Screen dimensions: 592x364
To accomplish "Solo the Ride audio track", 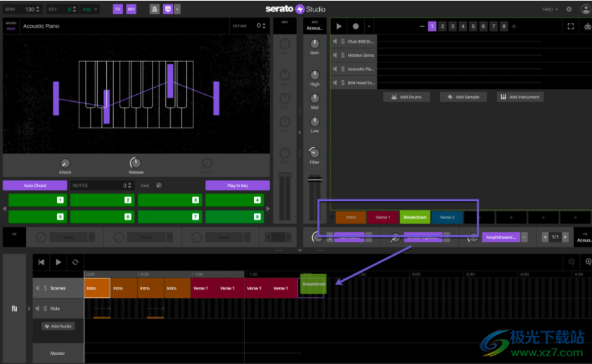I will pyautogui.click(x=45, y=308).
